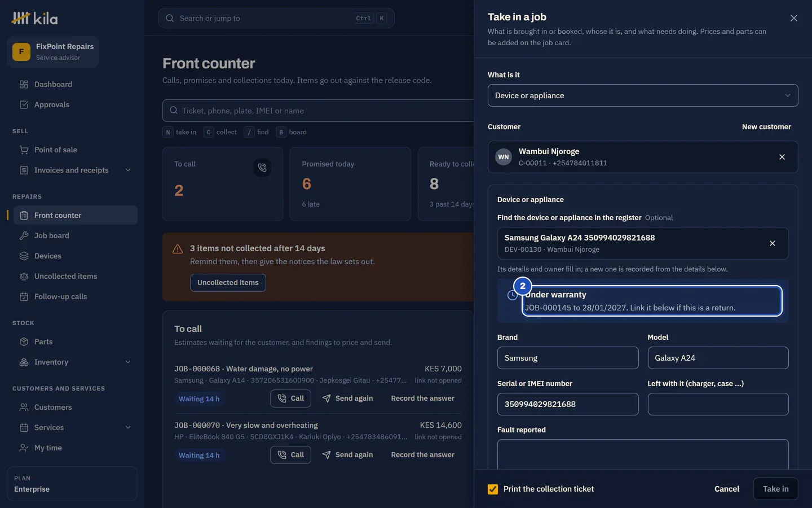812x508 pixels.
Task: Click the Take in button
Action: coord(776,489)
